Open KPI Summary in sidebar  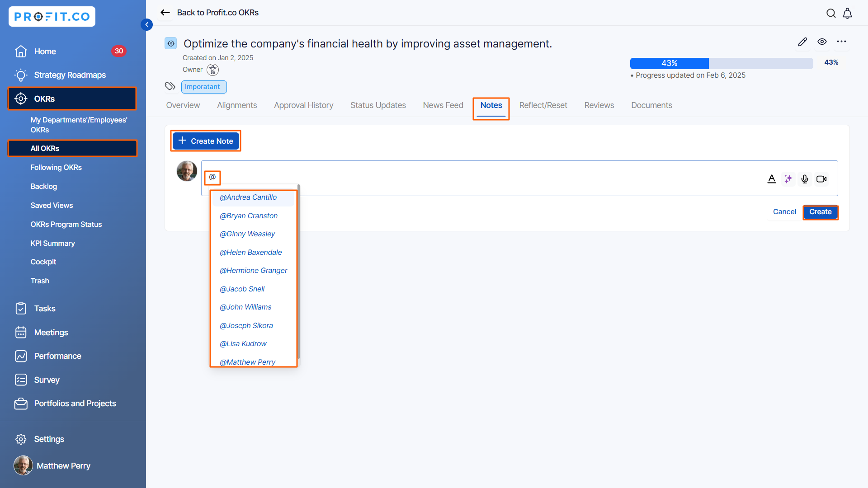(52, 243)
